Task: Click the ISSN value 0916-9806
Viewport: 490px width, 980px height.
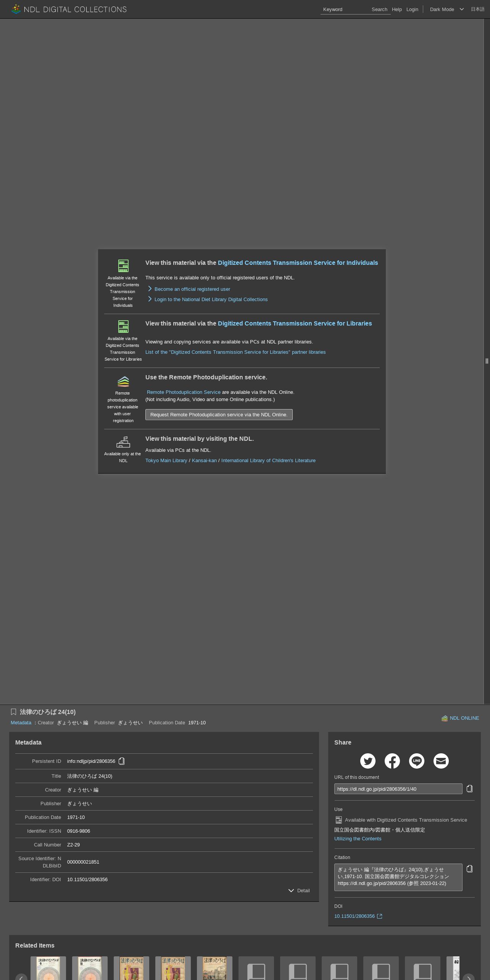Action: pyautogui.click(x=79, y=831)
